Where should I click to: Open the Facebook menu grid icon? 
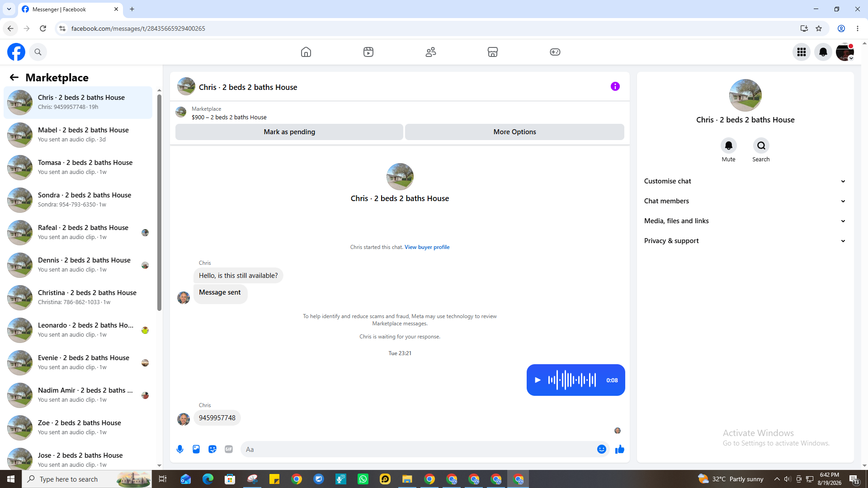tap(802, 52)
